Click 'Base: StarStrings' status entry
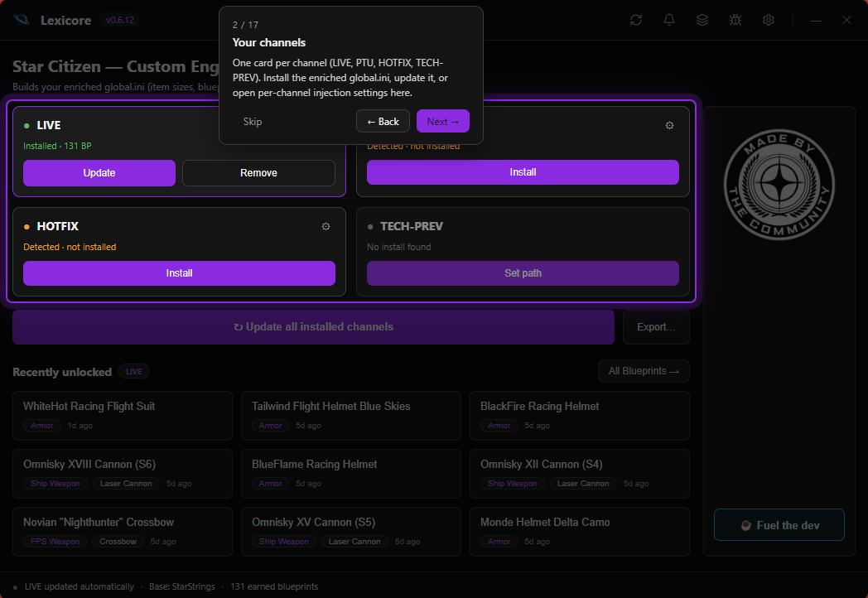868x598 pixels. click(181, 586)
